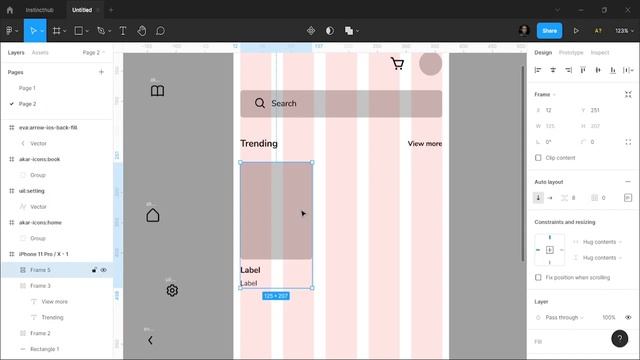This screenshot has height=360, width=640.
Task: Toggle layer visibility in Layer section
Action: tap(628, 317)
